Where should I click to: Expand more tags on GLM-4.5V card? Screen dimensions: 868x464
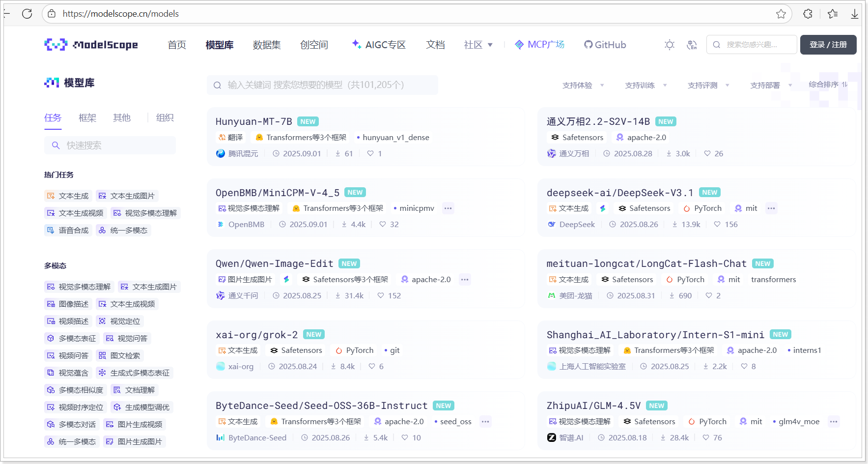click(x=834, y=422)
